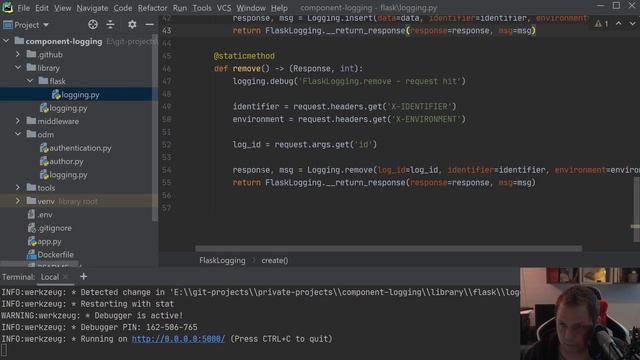640x360 pixels.
Task: Click the warning indicator in editor corner
Action: click(x=601, y=24)
